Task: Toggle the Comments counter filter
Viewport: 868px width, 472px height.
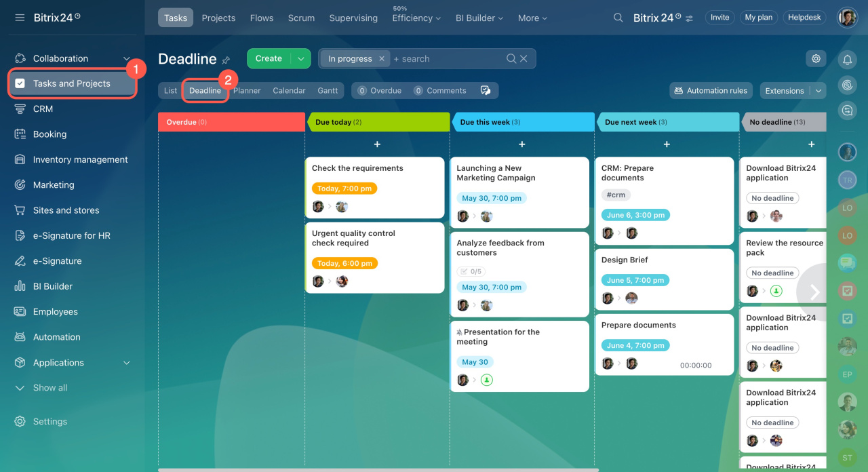Action: tap(440, 91)
